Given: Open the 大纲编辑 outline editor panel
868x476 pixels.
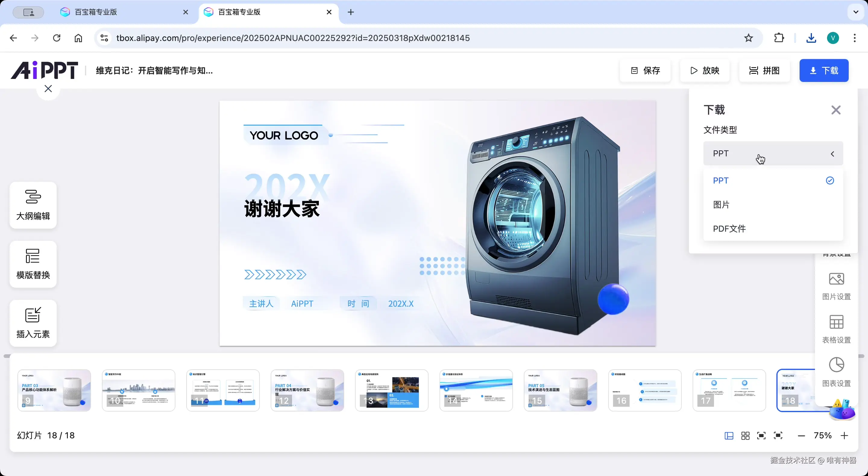Looking at the screenshot, I should coord(33,205).
